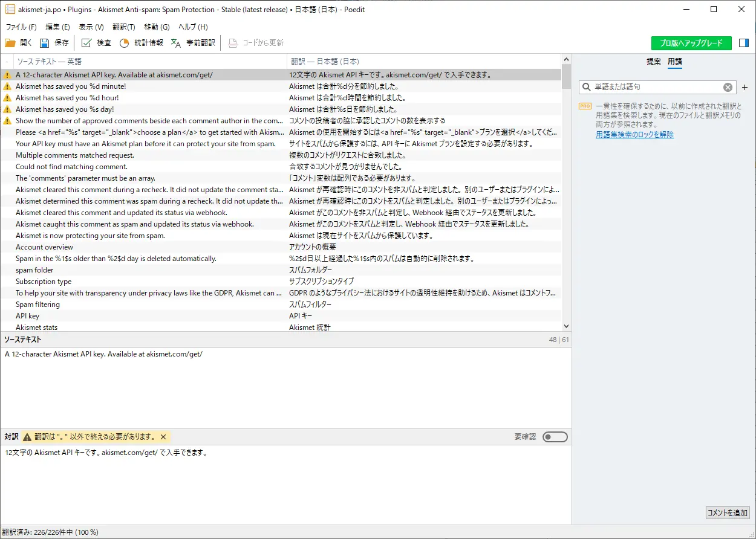Open the ファイル (F) menu
756x539 pixels.
21,27
